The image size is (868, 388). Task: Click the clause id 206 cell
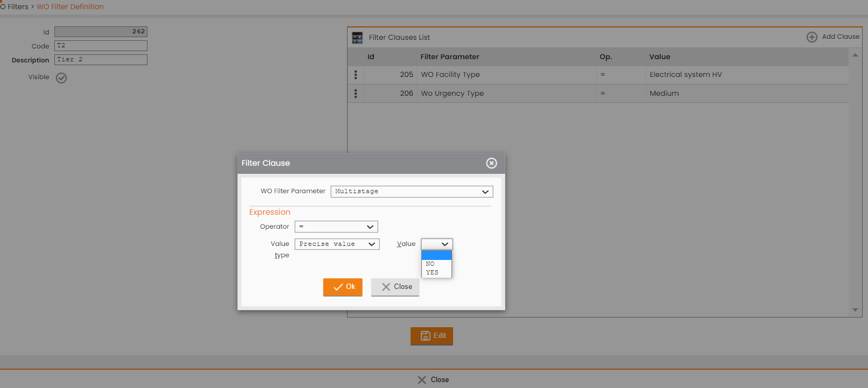(391, 94)
